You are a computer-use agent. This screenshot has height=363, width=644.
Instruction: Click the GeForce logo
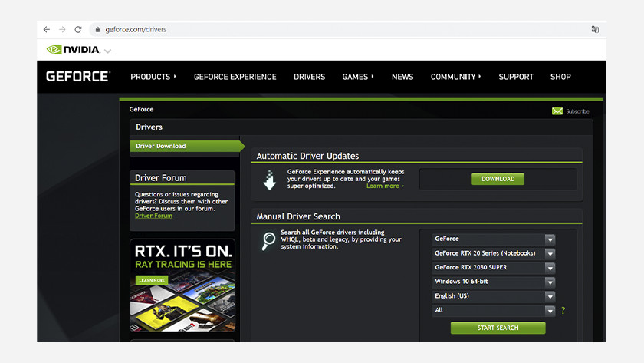(78, 77)
